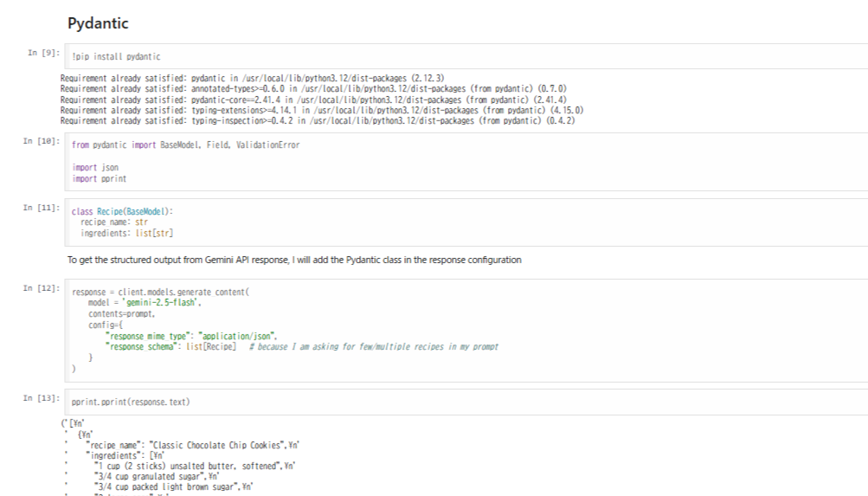Click the 'gemini-2.5-flash' model string
This screenshot has width=868, height=496.
(161, 303)
